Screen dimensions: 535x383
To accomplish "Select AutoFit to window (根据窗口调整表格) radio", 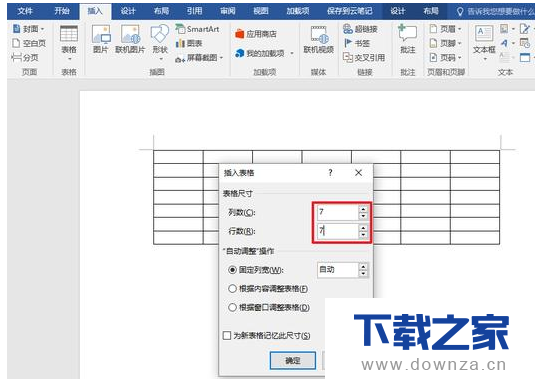I will point(232,307).
